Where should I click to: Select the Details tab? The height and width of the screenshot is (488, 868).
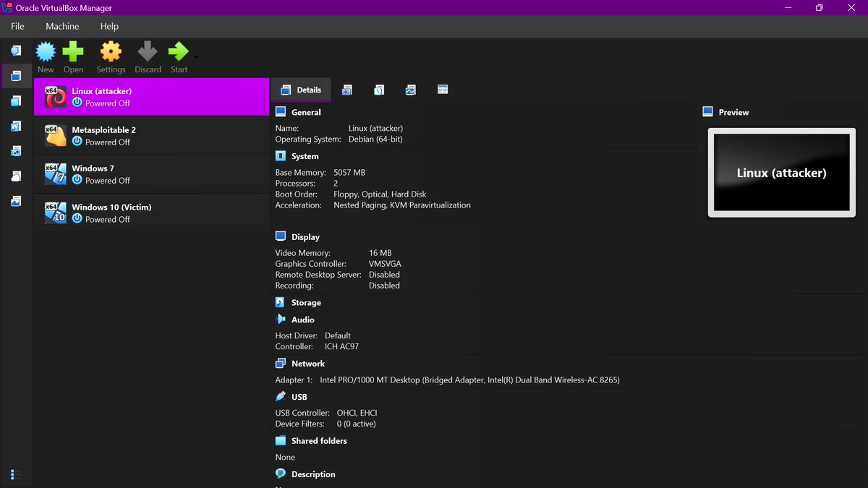[x=300, y=90]
